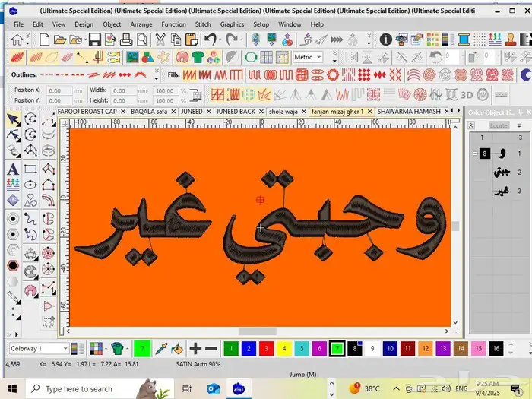This screenshot has width=532, height=399.
Task: Select the paint bucket tool
Action: pyautogui.click(x=177, y=348)
